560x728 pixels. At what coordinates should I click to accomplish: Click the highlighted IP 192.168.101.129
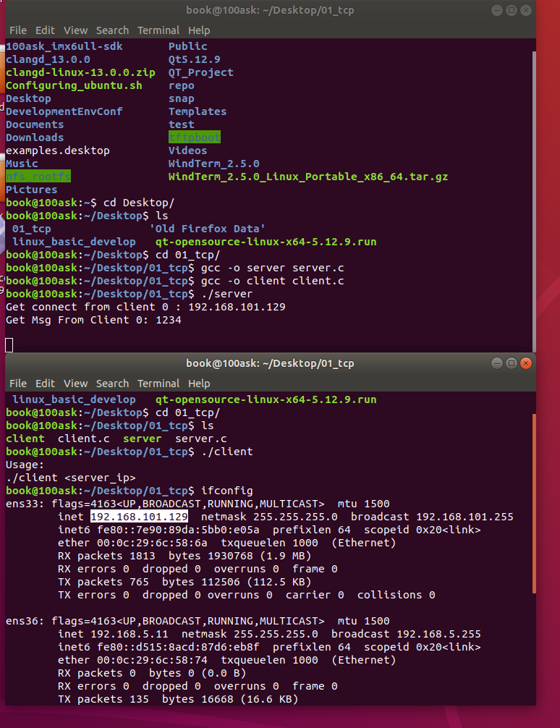[140, 517]
